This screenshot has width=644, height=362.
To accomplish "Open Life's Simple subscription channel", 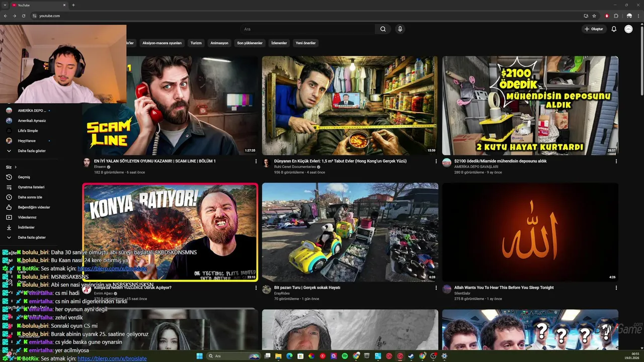I will [28, 131].
